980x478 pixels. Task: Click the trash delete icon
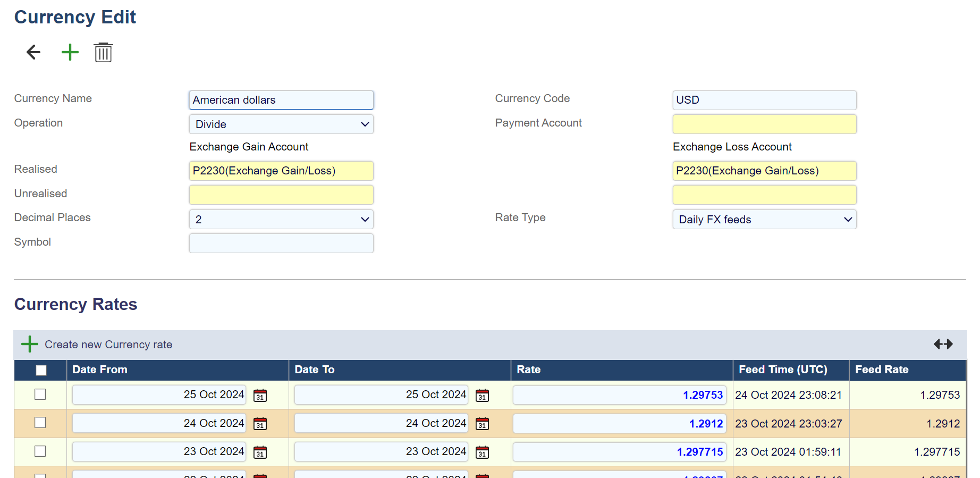103,53
